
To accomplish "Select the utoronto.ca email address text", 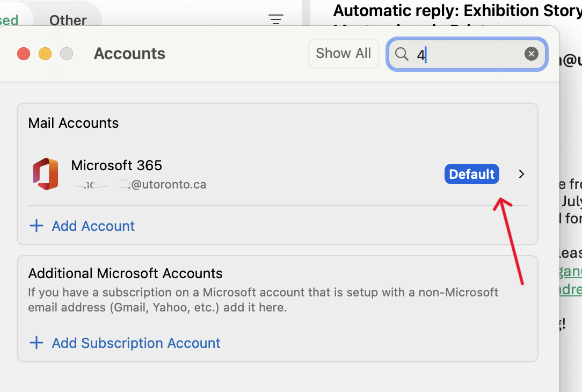I will pos(140,185).
